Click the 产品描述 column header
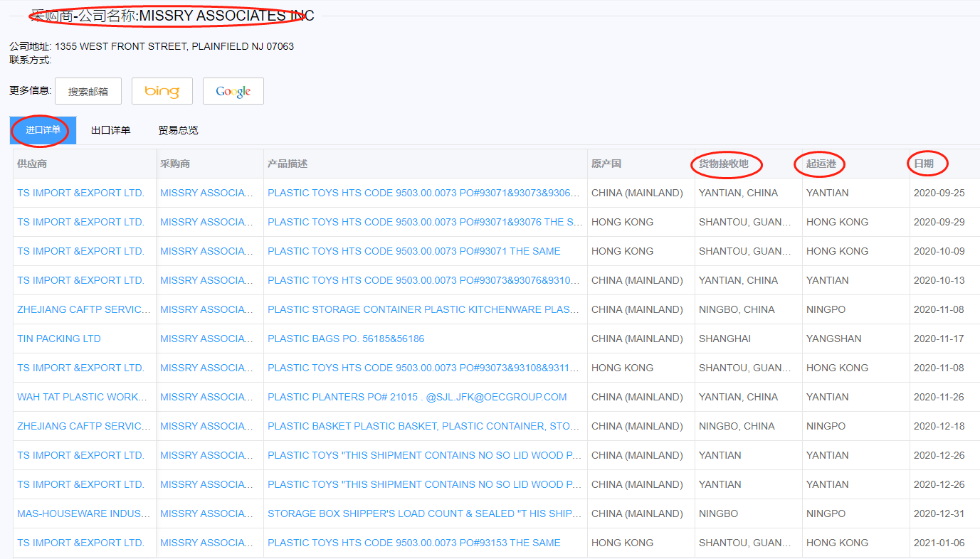This screenshot has height=559, width=980. 288,164
